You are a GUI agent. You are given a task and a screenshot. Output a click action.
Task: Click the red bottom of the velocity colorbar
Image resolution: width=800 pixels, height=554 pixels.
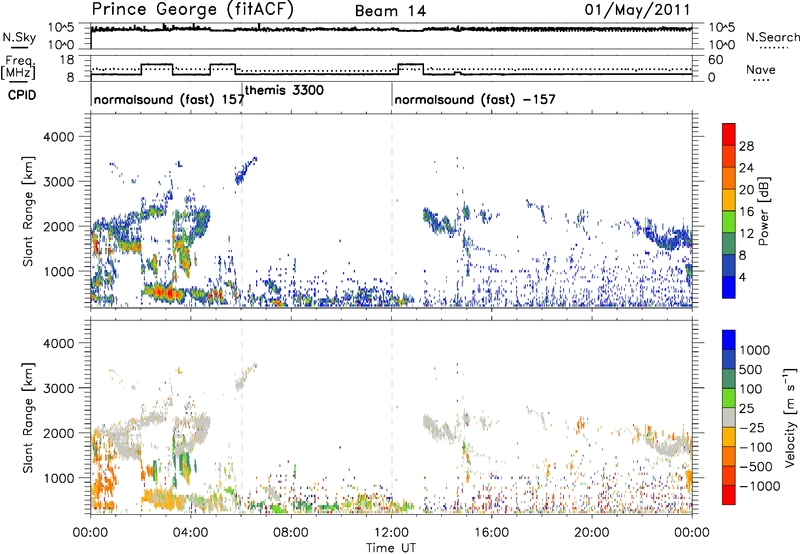729,495
